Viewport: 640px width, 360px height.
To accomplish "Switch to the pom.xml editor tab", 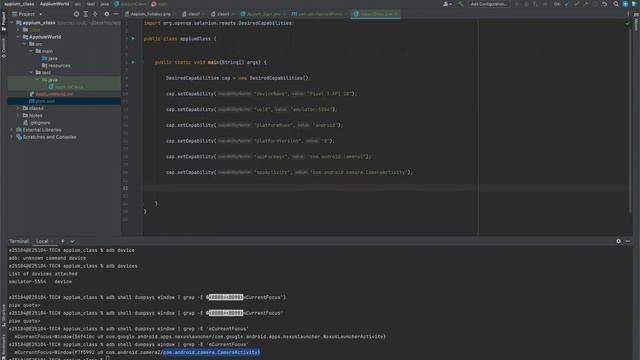I will [x=319, y=14].
